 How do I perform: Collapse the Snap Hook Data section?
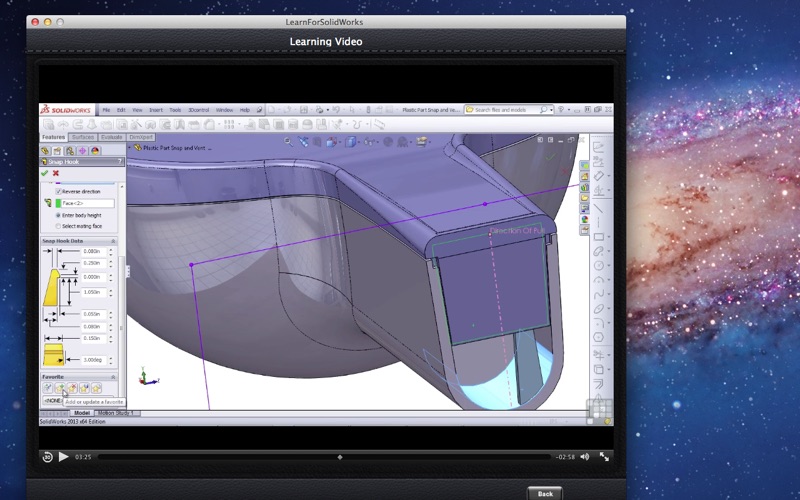click(x=113, y=241)
